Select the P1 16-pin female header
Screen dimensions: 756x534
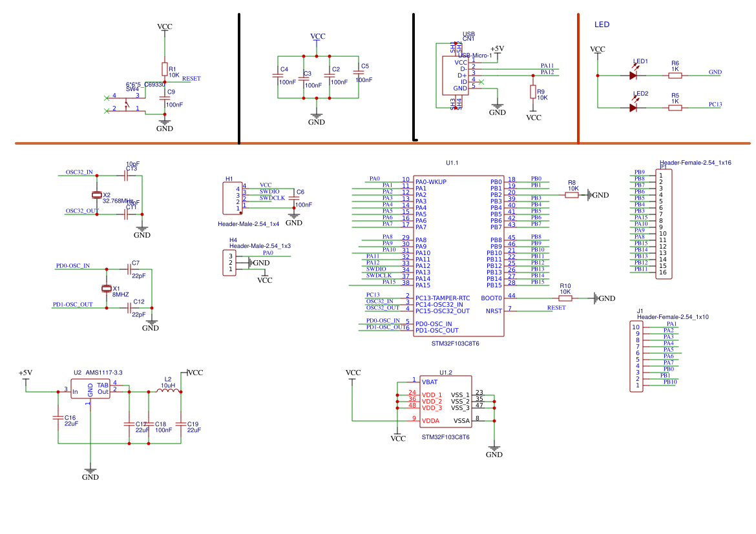click(x=664, y=223)
